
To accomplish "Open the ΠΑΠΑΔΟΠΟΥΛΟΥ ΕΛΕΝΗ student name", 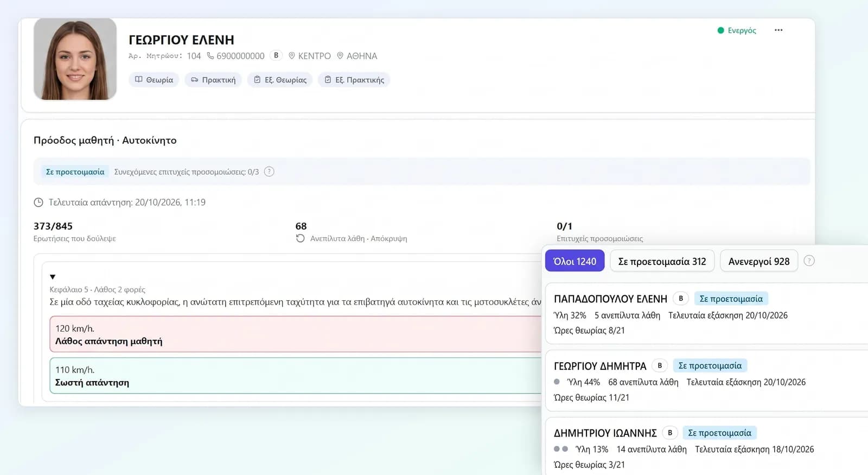I will coord(610,299).
